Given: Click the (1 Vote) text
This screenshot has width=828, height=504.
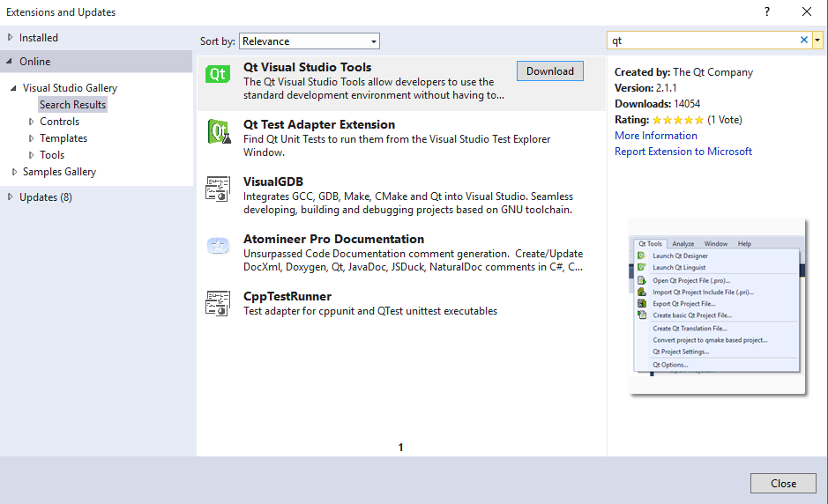Looking at the screenshot, I should pyautogui.click(x=725, y=120).
